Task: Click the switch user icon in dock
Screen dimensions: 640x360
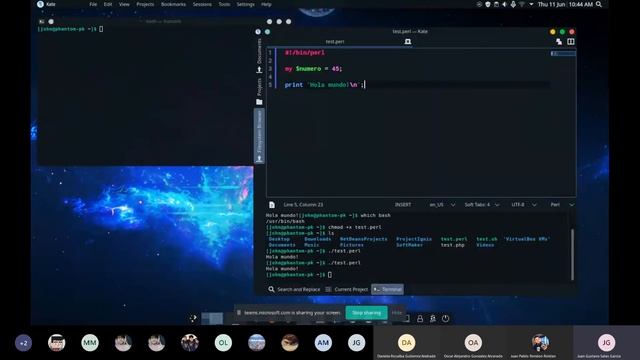Action: tap(433, 319)
